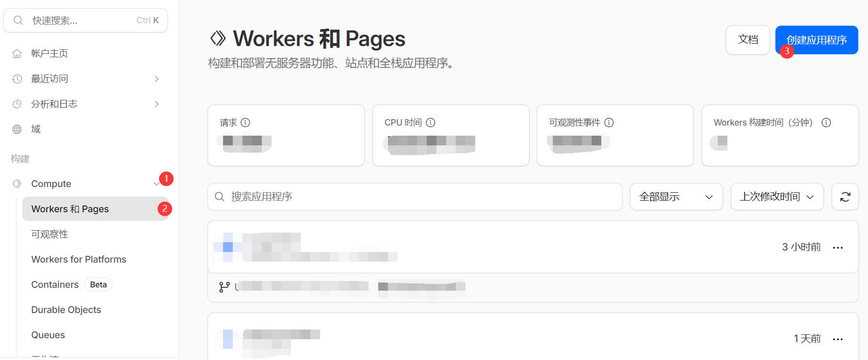Click the 请求 metrics card
Viewport: 868px width, 360px height.
pyautogui.click(x=286, y=136)
